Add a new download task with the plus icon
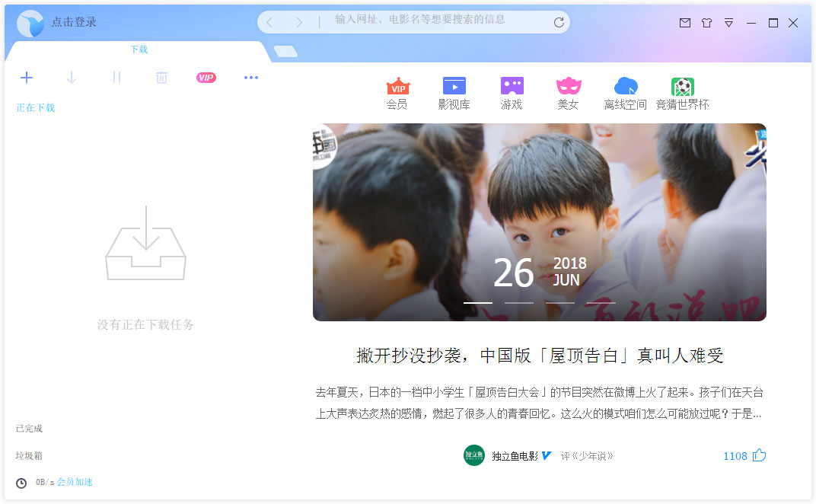816x504 pixels. pyautogui.click(x=27, y=78)
